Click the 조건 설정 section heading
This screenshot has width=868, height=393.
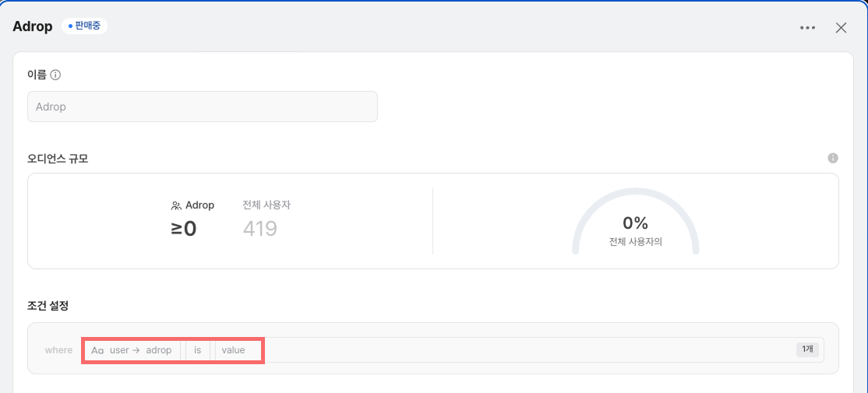(48, 306)
